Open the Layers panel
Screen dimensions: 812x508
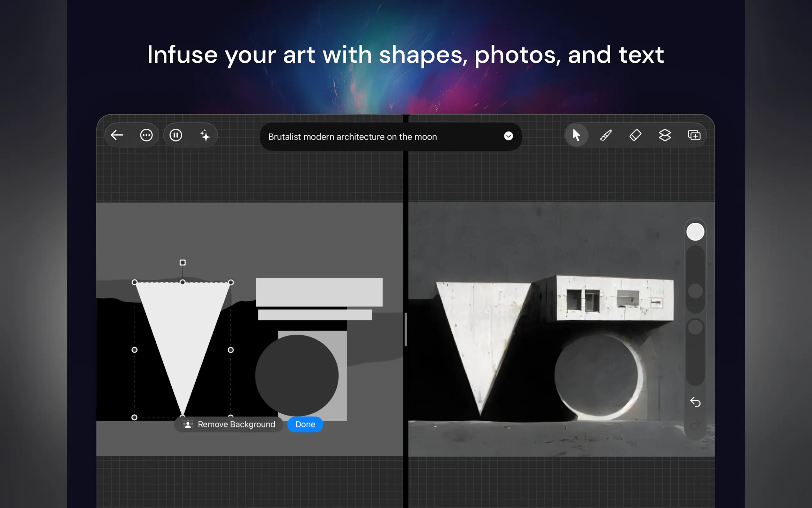[x=665, y=135]
